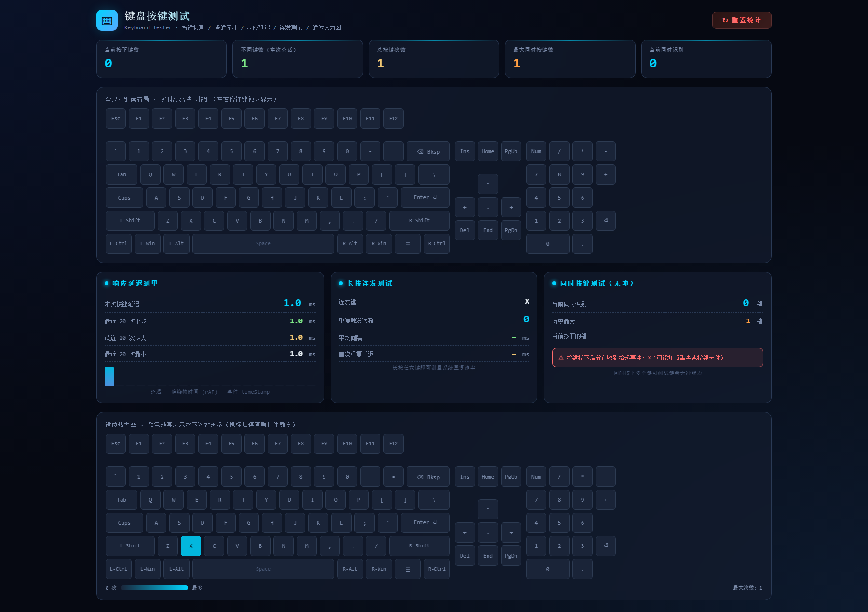Click right arrow key in top keyboard
The height and width of the screenshot is (612, 868).
pyautogui.click(x=511, y=207)
